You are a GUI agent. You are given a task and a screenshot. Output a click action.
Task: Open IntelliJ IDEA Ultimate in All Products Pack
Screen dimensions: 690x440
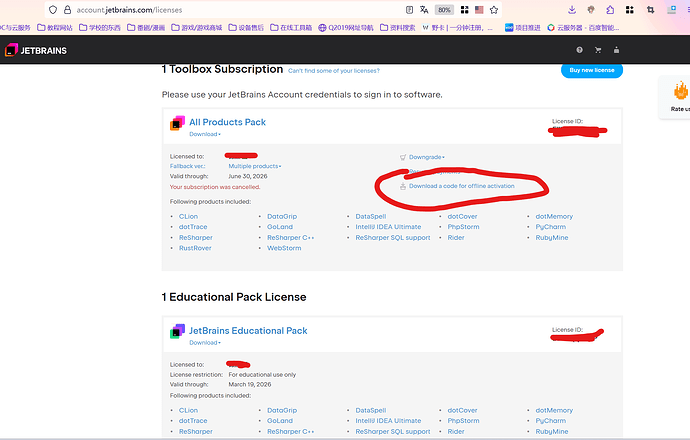click(388, 227)
